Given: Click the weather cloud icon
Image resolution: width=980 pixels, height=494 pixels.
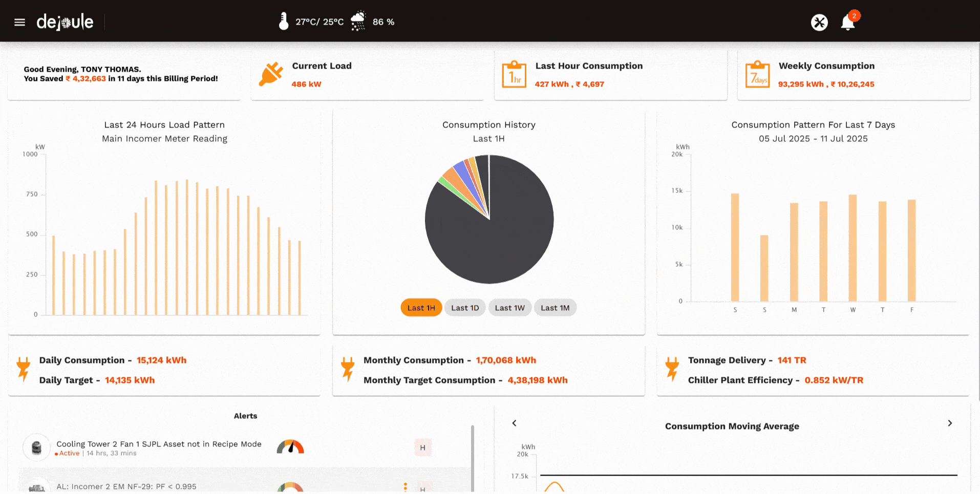Looking at the screenshot, I should (x=358, y=22).
